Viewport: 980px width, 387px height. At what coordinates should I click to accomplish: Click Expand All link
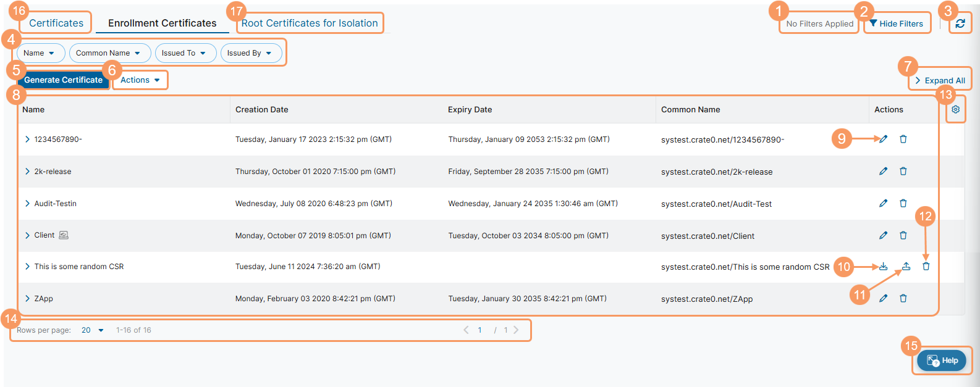tap(940, 81)
